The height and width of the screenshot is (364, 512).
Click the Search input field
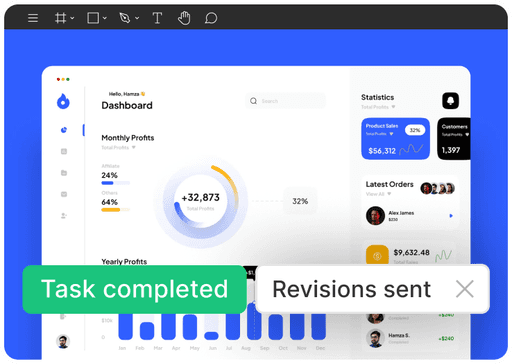tap(286, 101)
